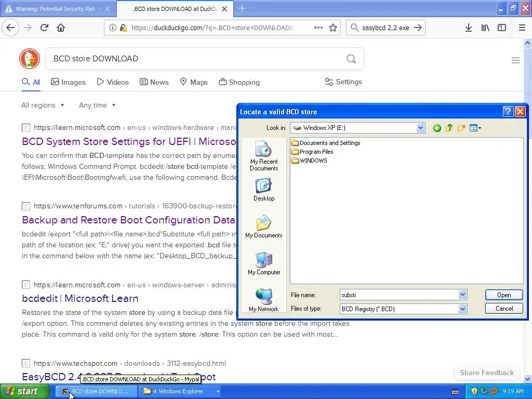Close the BCD store DOWNLOAD browser tab
The width and height of the screenshot is (532, 399).
pyautogui.click(x=224, y=9)
